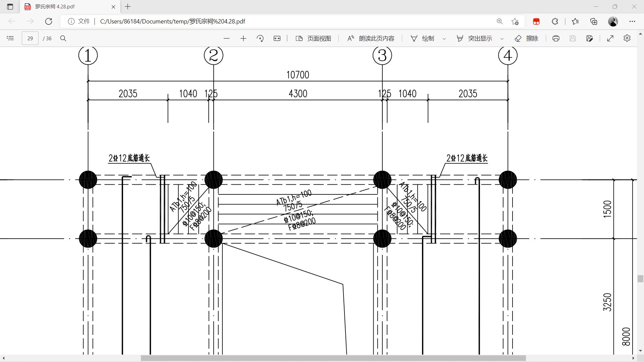Click the right 2035 dimension text
The height and width of the screenshot is (362, 644).
tap(468, 94)
